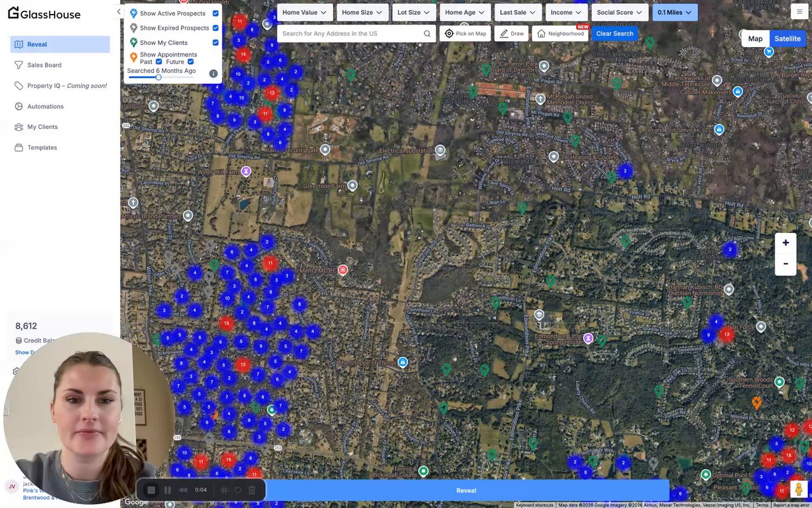Image resolution: width=812 pixels, height=508 pixels.
Task: Click the GlassHouse logo
Action: [x=44, y=13]
